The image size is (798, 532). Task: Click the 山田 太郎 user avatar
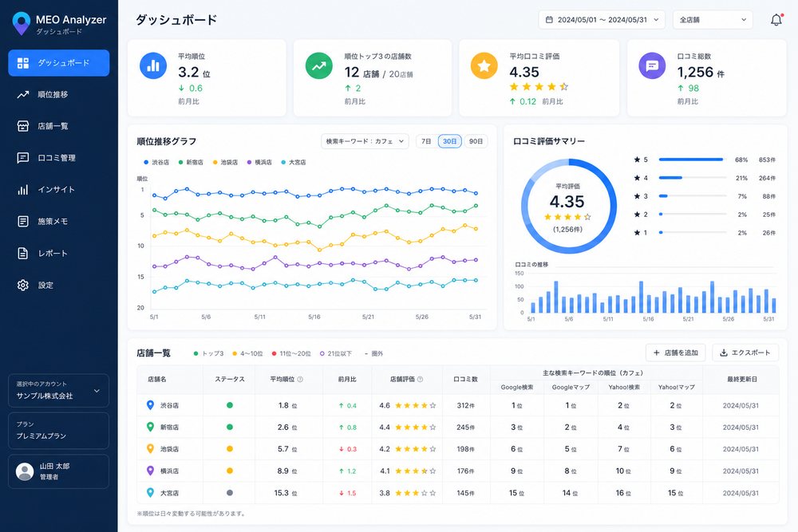pyautogui.click(x=25, y=471)
